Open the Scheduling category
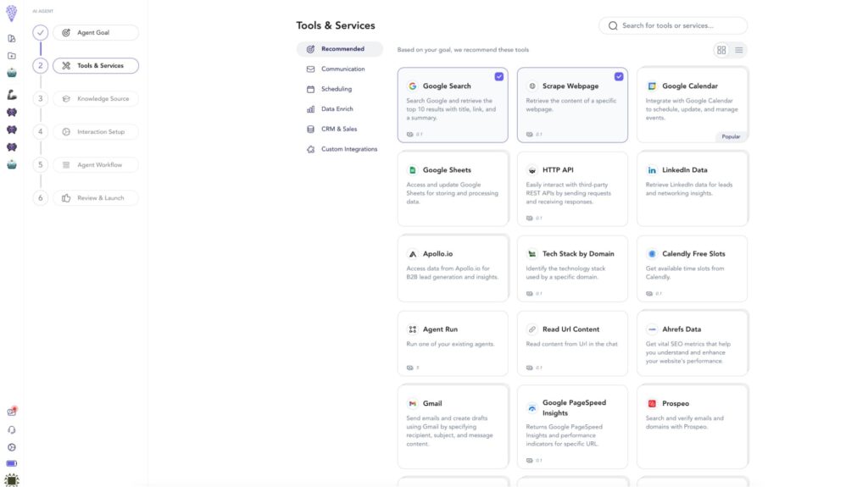The height and width of the screenshot is (487, 868). 339,89
